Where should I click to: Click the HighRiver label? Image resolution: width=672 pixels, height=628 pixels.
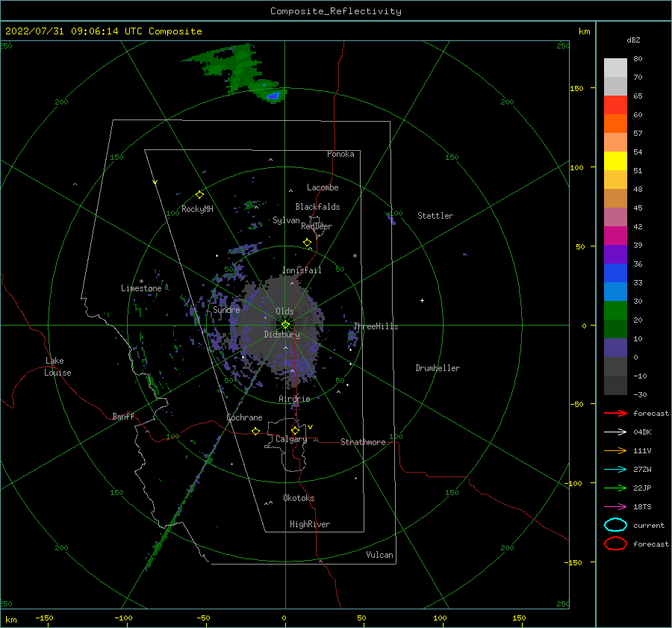tap(310, 524)
